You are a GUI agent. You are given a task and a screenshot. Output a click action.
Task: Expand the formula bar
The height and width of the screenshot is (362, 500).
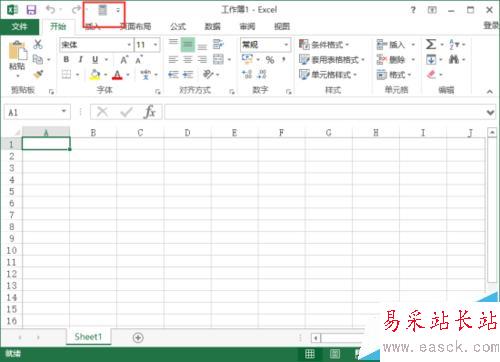coord(490,113)
